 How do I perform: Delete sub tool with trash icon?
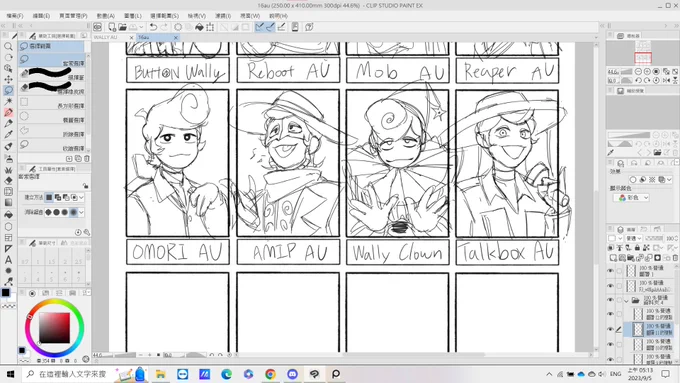point(86,158)
